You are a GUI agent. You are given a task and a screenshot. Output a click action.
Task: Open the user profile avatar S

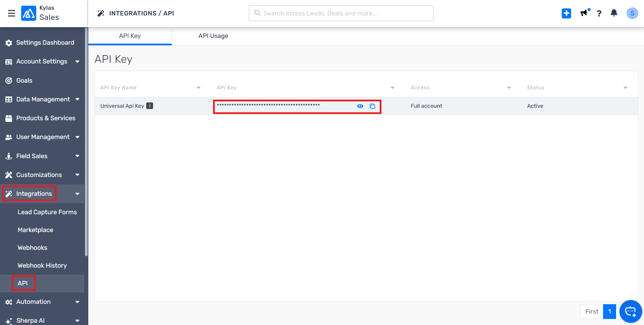coord(632,13)
